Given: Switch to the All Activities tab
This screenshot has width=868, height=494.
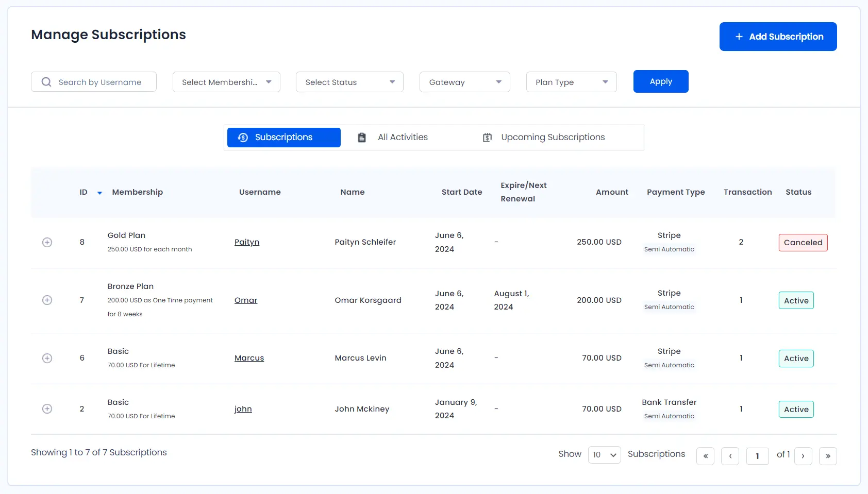Looking at the screenshot, I should tap(393, 138).
